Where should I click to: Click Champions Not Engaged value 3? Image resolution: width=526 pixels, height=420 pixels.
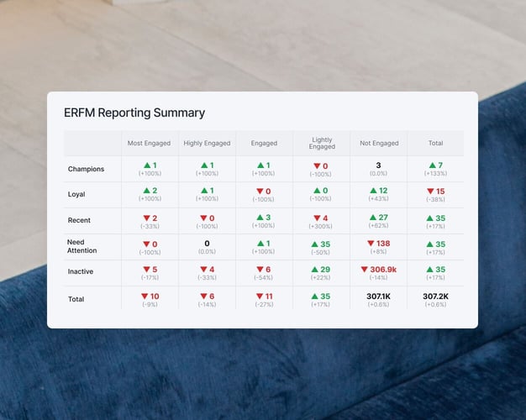378,165
